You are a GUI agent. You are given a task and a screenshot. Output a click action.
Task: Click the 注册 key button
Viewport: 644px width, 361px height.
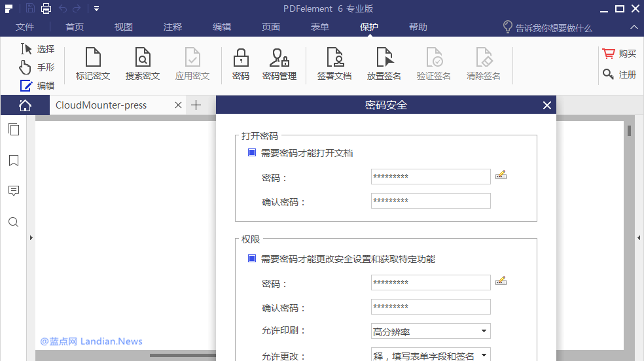[619, 75]
